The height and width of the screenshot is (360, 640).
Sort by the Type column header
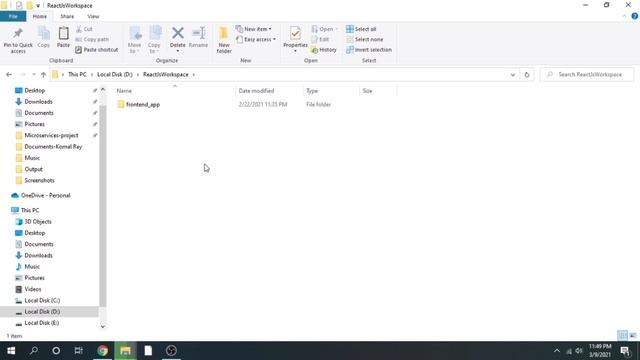pyautogui.click(x=331, y=91)
